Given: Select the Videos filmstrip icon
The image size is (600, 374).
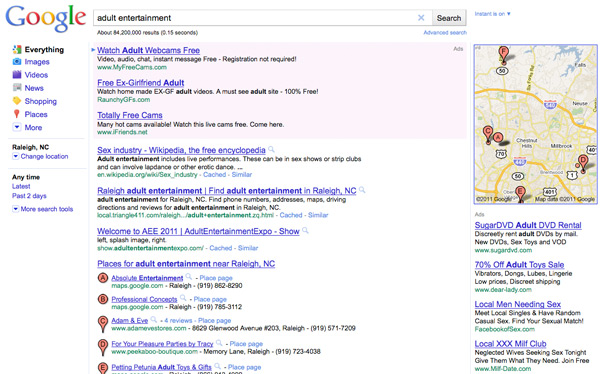Looking at the screenshot, I should coord(17,75).
